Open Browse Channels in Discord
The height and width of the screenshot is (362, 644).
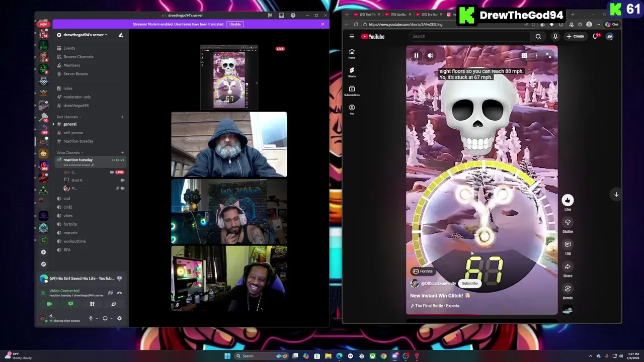pyautogui.click(x=78, y=57)
